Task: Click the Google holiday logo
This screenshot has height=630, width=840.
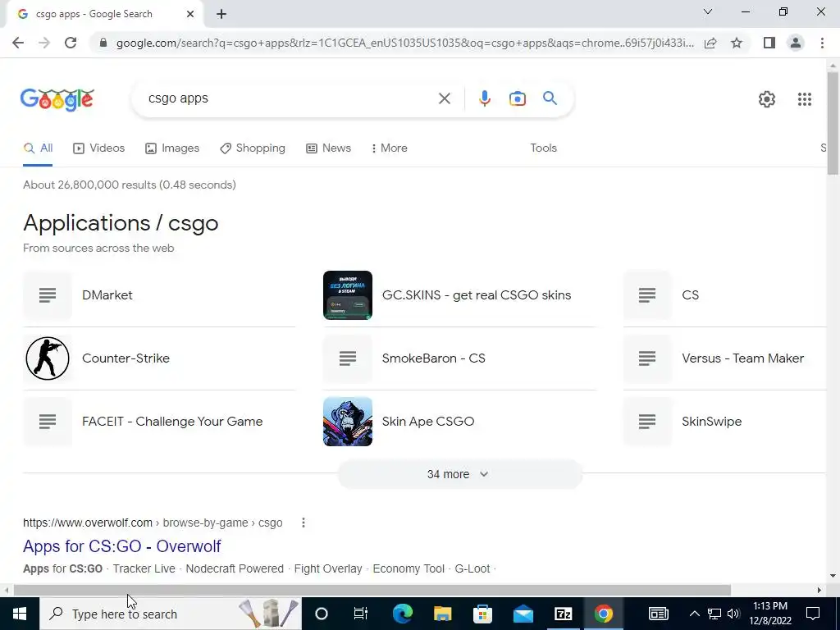Action: (x=57, y=99)
